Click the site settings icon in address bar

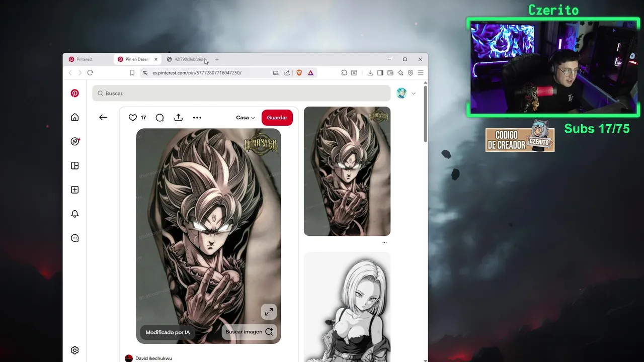[x=145, y=73]
